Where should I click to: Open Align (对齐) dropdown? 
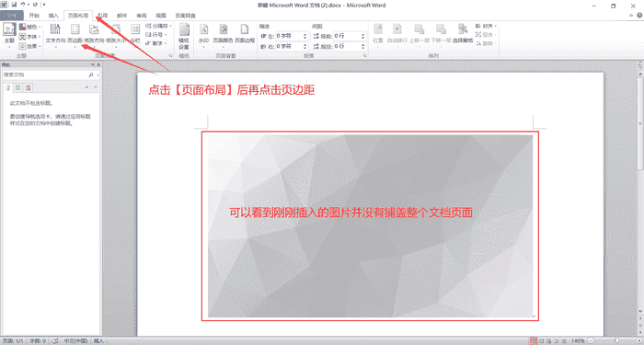tap(487, 26)
